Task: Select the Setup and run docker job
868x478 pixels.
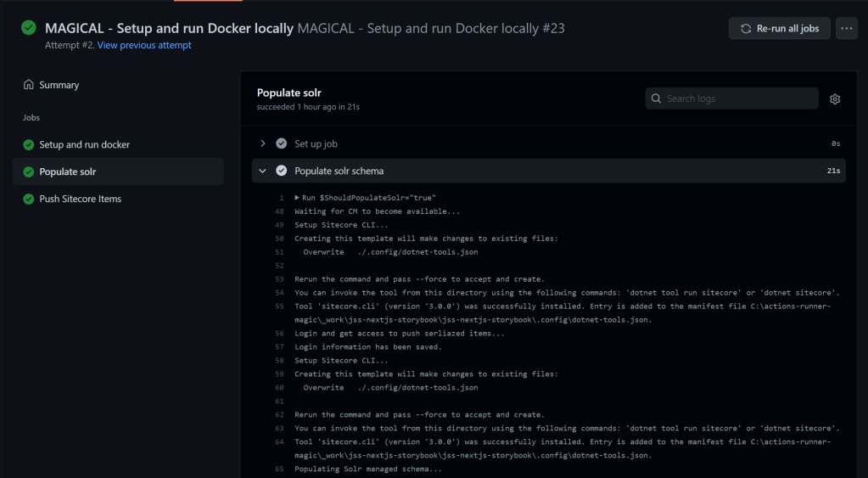Action: 84,145
